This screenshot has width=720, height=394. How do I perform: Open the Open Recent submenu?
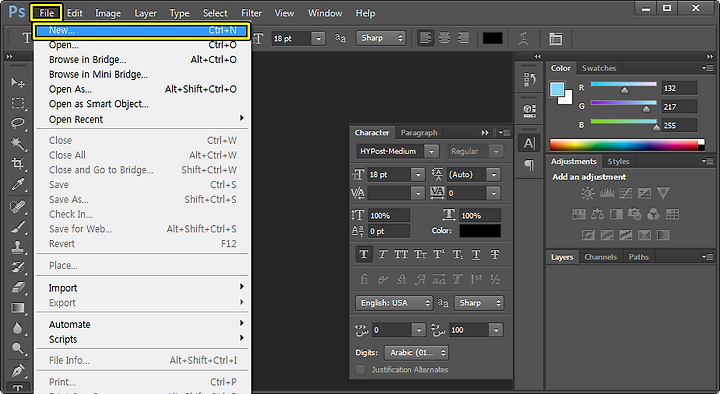coord(142,119)
